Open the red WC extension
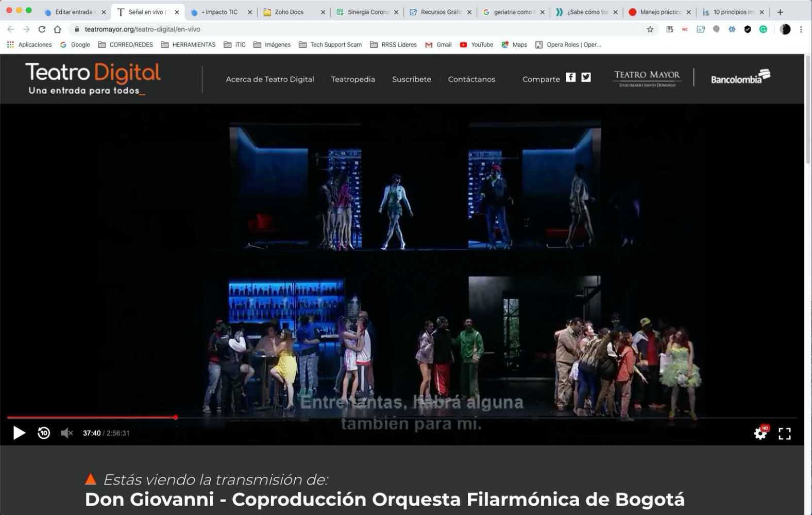 point(685,29)
